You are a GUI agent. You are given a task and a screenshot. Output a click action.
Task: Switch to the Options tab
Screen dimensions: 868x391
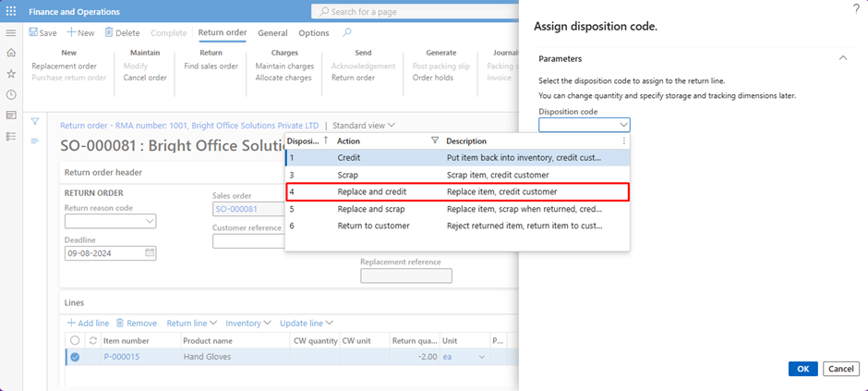pyautogui.click(x=314, y=32)
